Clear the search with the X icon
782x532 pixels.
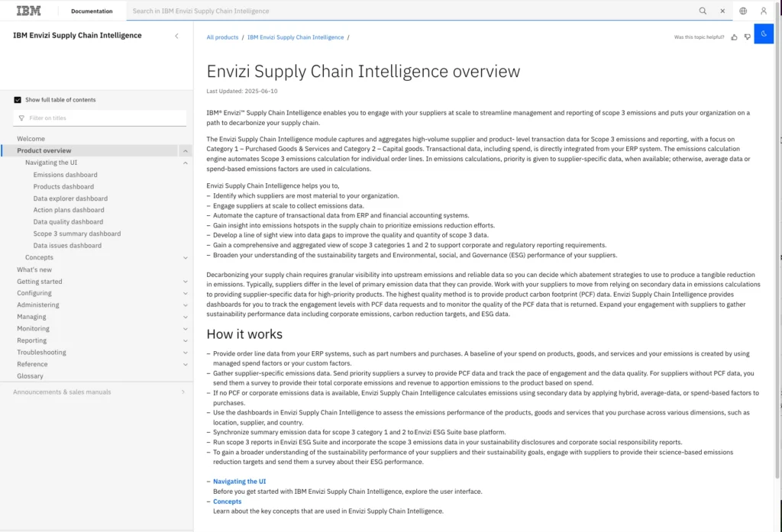pos(722,11)
